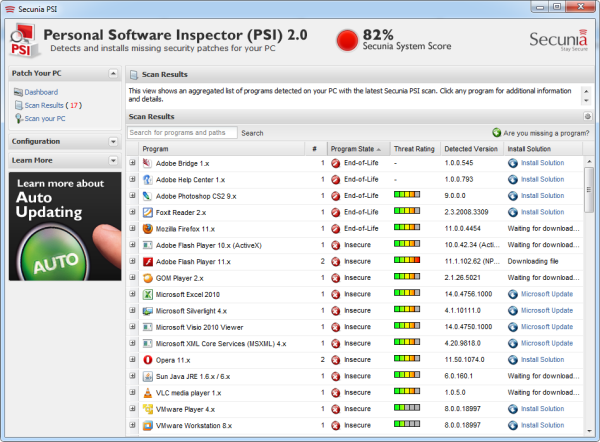Click the Microsoft XML Core Services program name
The image size is (600, 442).
click(x=221, y=344)
